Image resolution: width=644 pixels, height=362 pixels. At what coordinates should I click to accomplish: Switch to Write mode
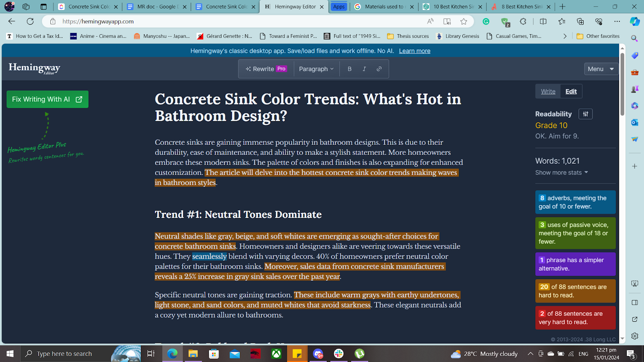tap(548, 91)
